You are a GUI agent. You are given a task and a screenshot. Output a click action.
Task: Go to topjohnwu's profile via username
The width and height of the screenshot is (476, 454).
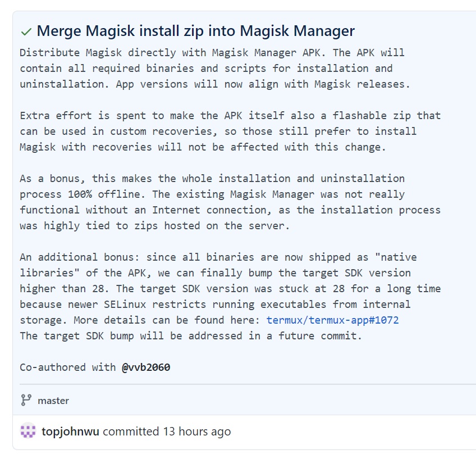[x=71, y=432]
